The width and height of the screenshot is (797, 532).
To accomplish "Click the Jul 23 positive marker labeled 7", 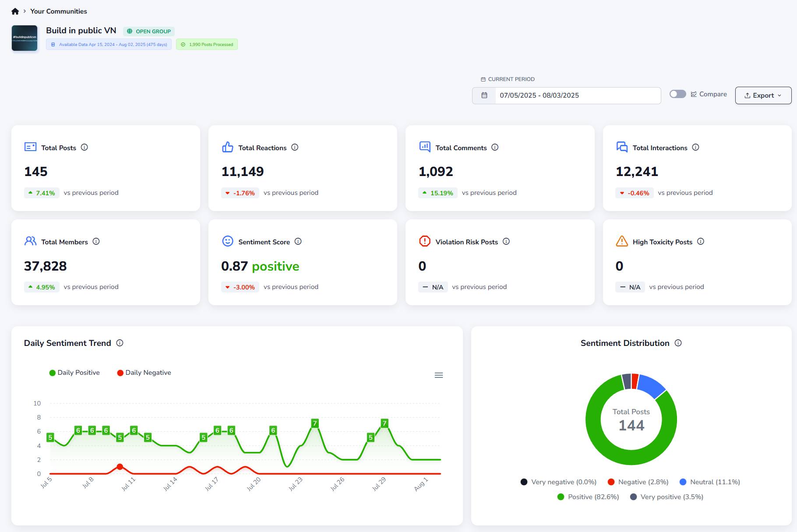I will (x=315, y=423).
